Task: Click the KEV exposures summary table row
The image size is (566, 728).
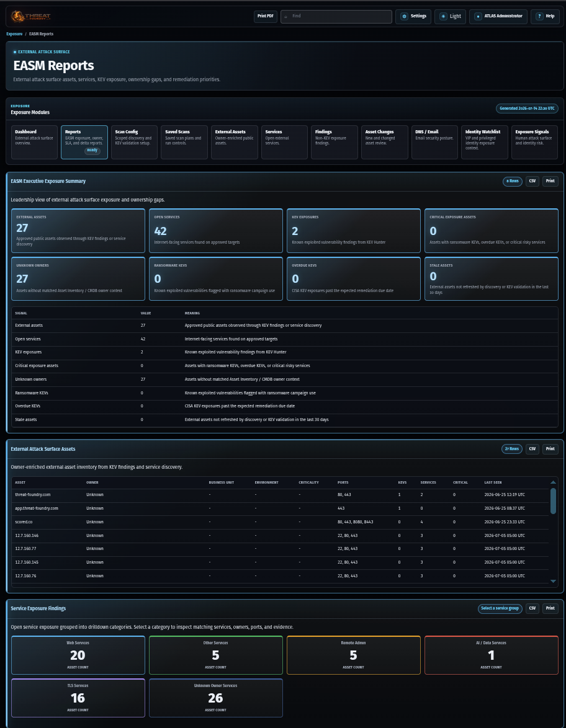Action: (284, 352)
